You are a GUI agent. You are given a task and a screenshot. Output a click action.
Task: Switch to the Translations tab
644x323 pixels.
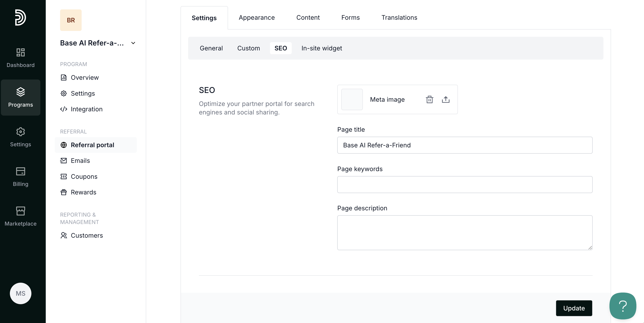pyautogui.click(x=399, y=17)
